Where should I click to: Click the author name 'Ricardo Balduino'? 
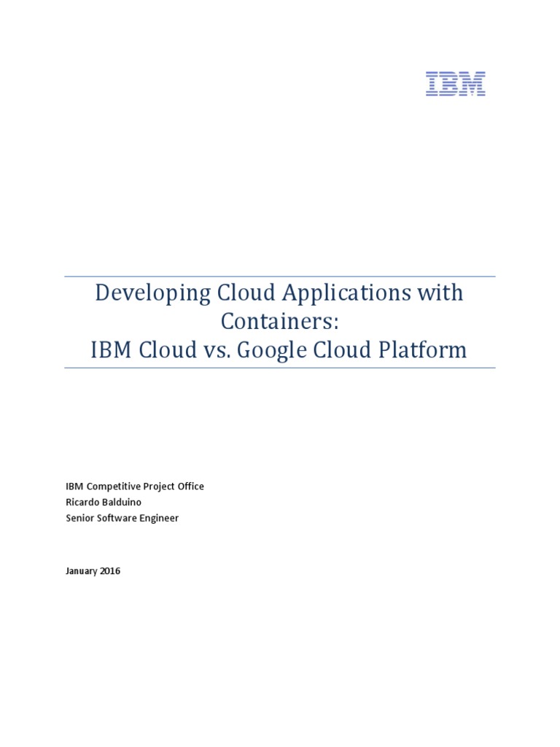coord(104,502)
